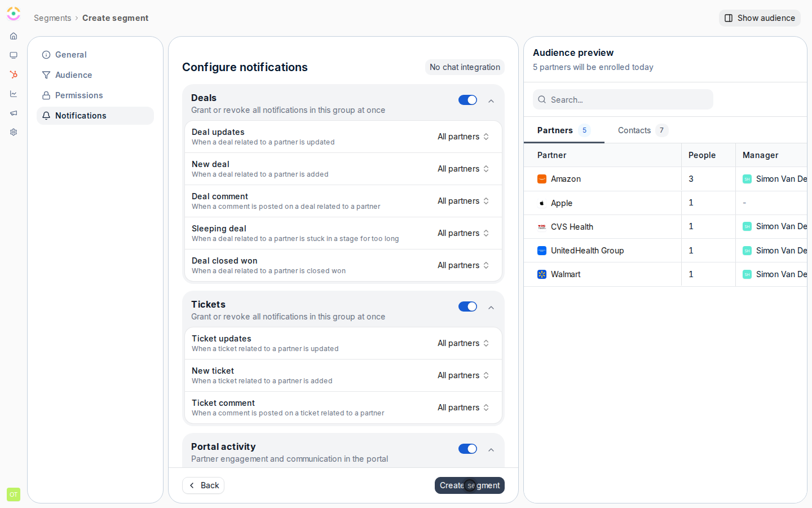Open the analytics chart icon in the sidebar
The image size is (812, 508).
pyautogui.click(x=14, y=94)
